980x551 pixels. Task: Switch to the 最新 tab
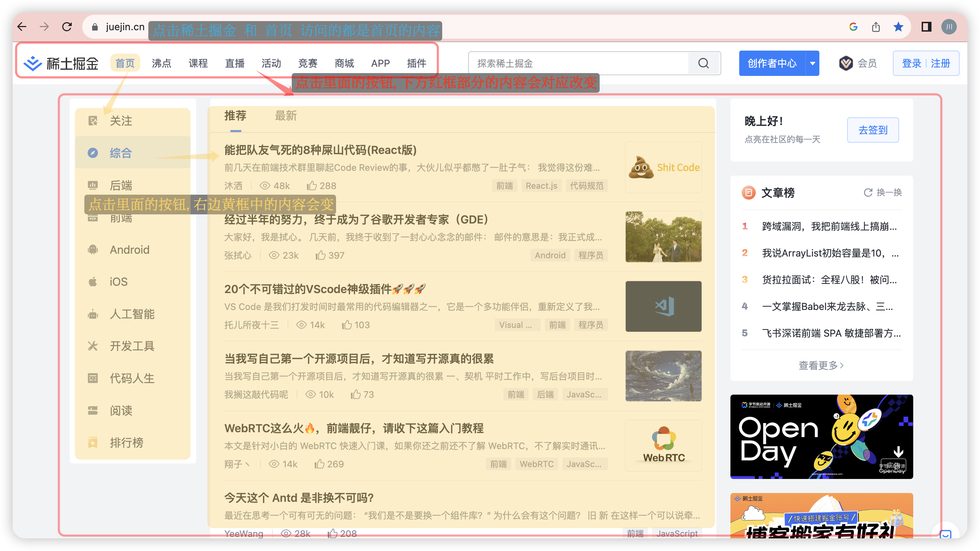[x=286, y=116]
